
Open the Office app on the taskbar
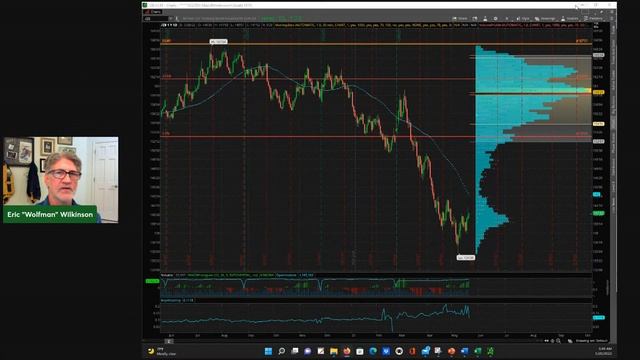(x=412, y=351)
